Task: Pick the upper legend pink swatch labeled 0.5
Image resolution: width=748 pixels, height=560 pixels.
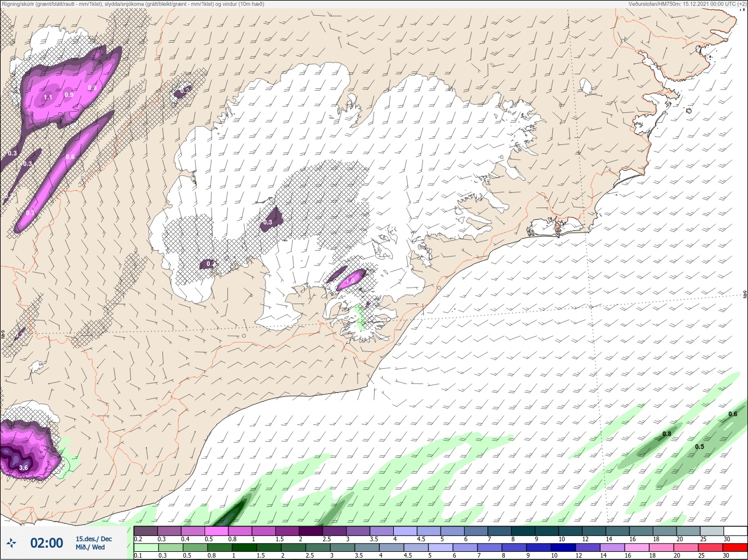Action: (217, 531)
